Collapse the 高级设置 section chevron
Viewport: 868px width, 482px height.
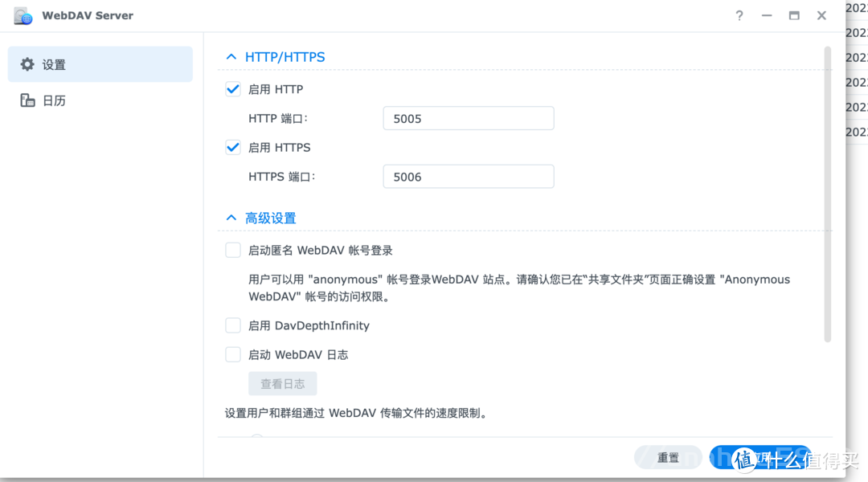point(231,218)
